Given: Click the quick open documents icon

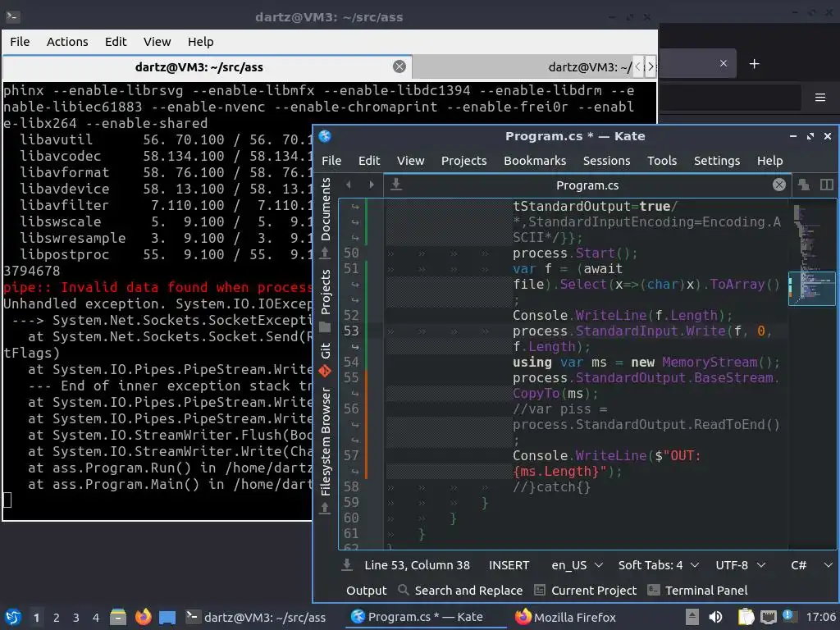Looking at the screenshot, I should 804,185.
